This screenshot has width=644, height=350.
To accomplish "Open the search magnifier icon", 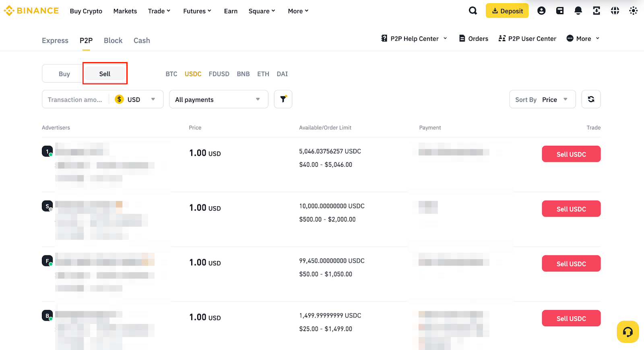I will click(473, 11).
